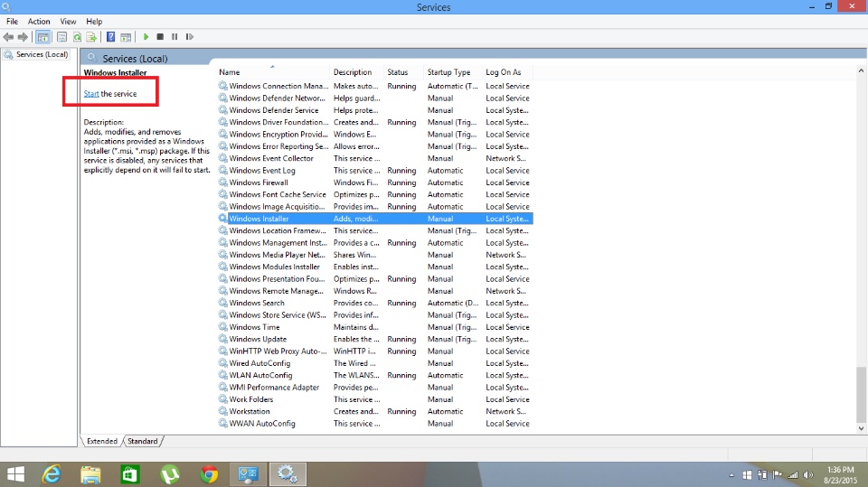Click the volume speaker icon in system tray
868x487 pixels.
[808, 475]
